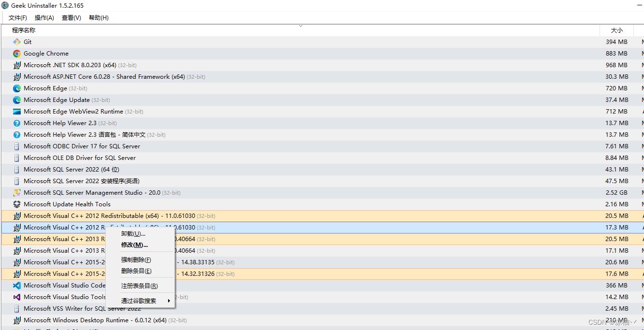Click the 366 MB size cell
The image size is (644, 330).
pyautogui.click(x=616, y=286)
